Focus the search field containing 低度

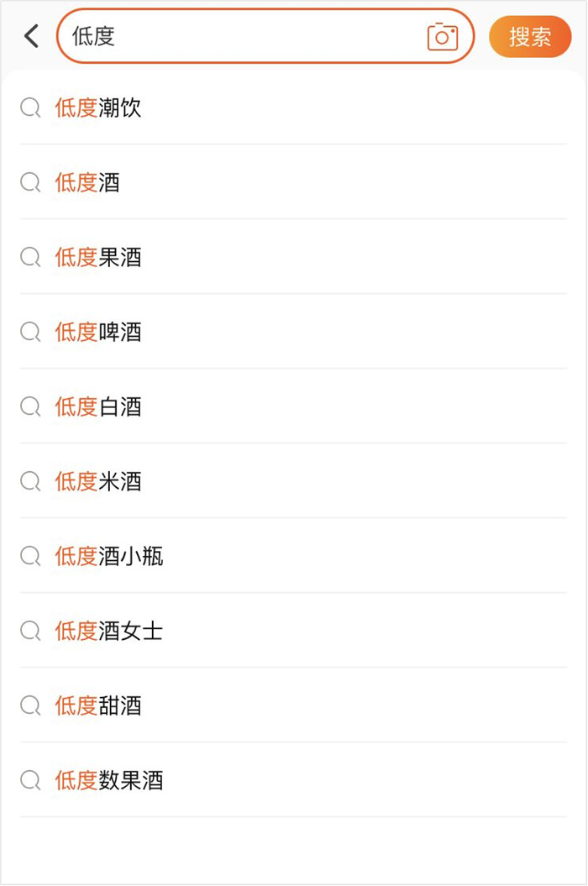[265, 36]
